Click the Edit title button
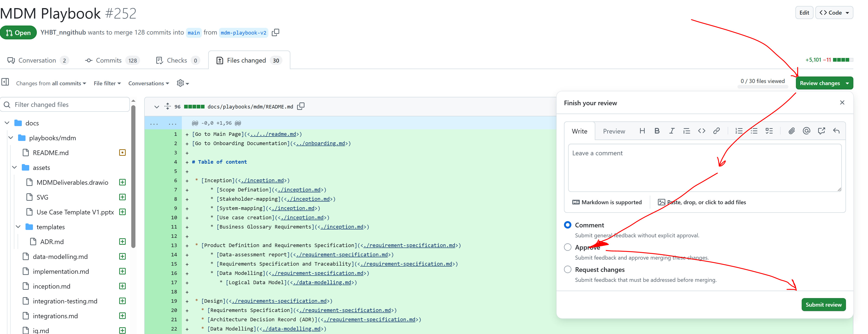 click(x=804, y=13)
